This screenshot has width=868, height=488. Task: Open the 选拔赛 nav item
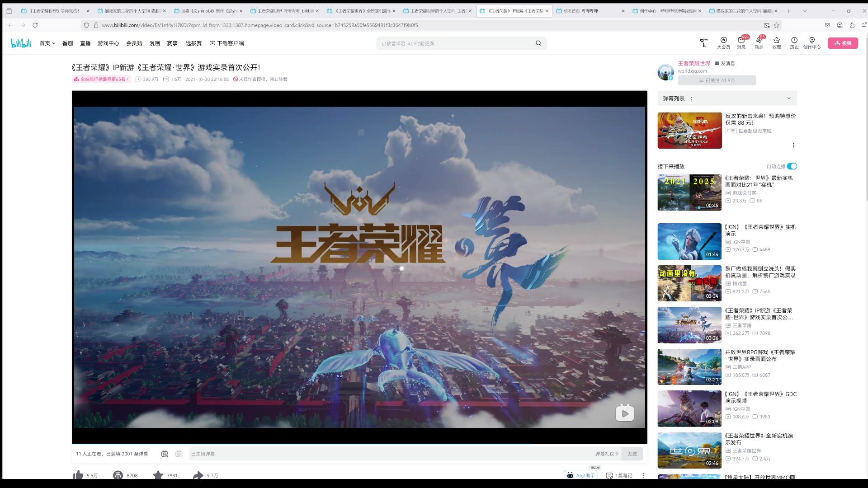(x=193, y=43)
